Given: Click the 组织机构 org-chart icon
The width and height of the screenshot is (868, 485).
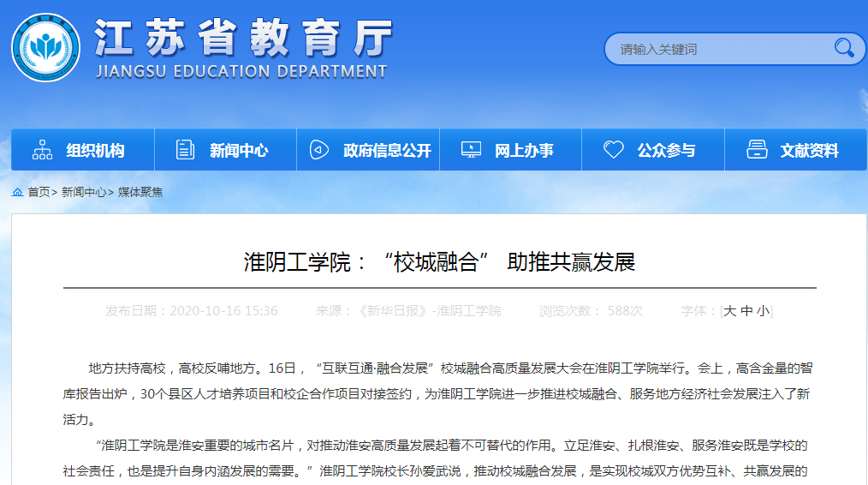Looking at the screenshot, I should tap(42, 150).
